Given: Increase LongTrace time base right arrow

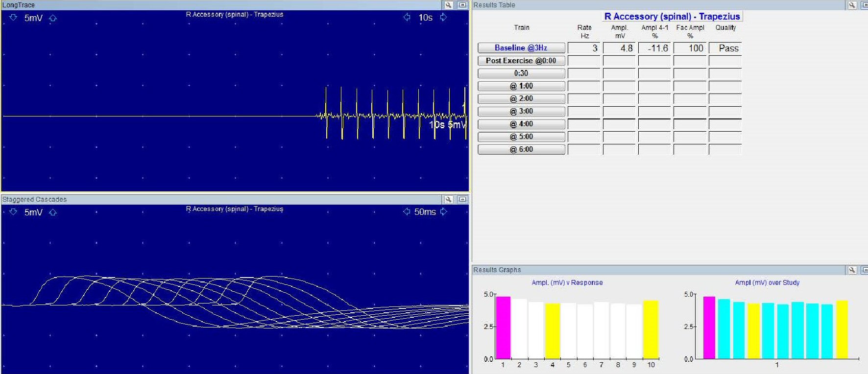Looking at the screenshot, I should tap(443, 17).
